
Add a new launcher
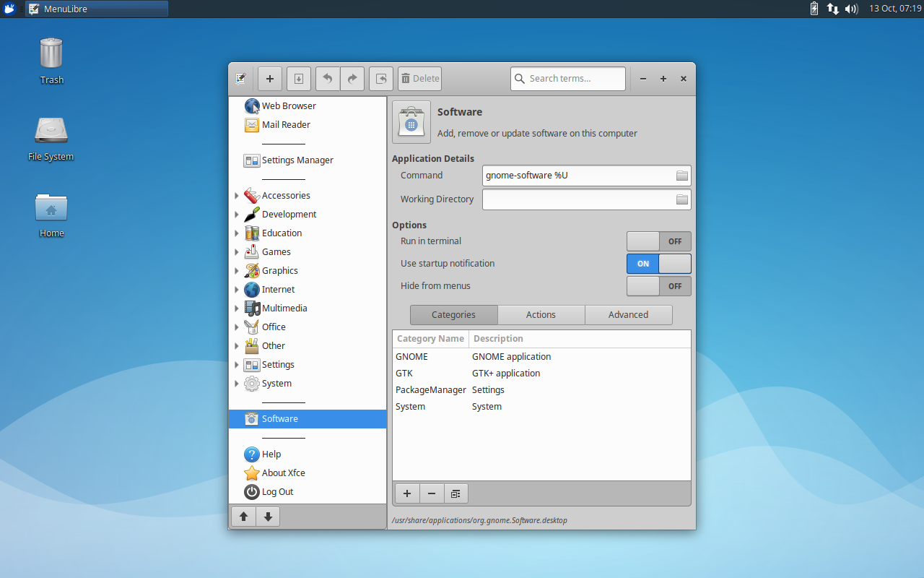(270, 79)
